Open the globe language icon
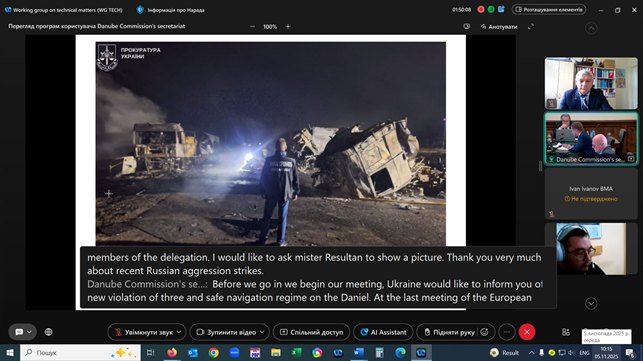Viewport: 643px width, 361px height. (x=48, y=332)
